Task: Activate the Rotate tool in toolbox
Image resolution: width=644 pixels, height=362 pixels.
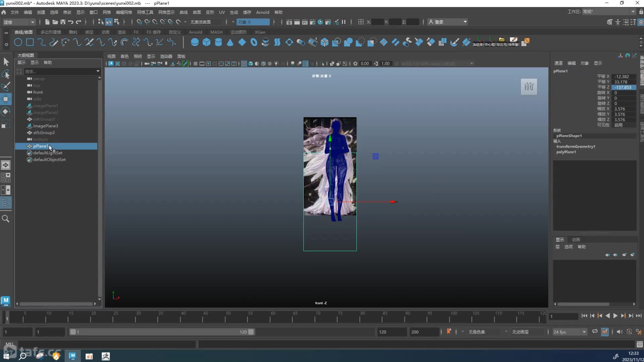Action: coord(6,111)
